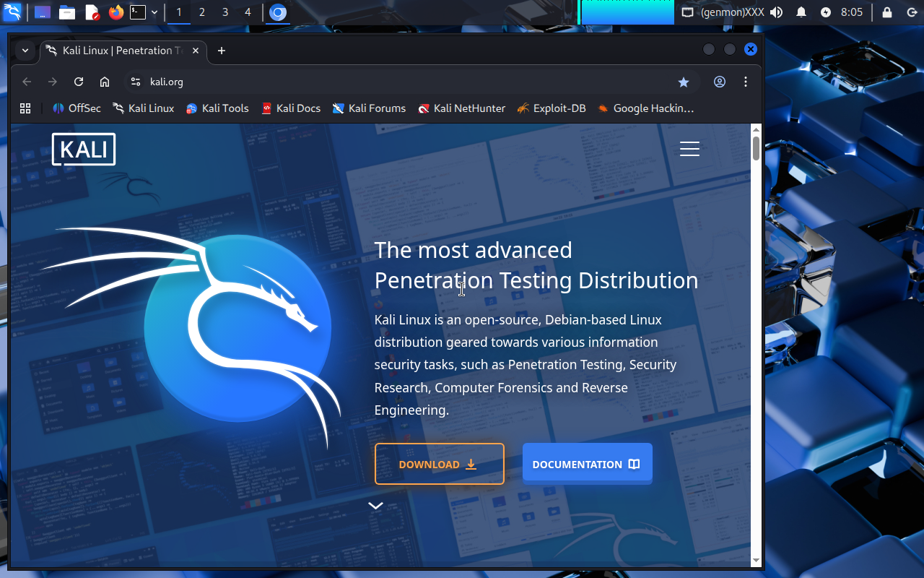This screenshot has width=924, height=578.
Task: Switch to workspace 4
Action: [x=248, y=12]
